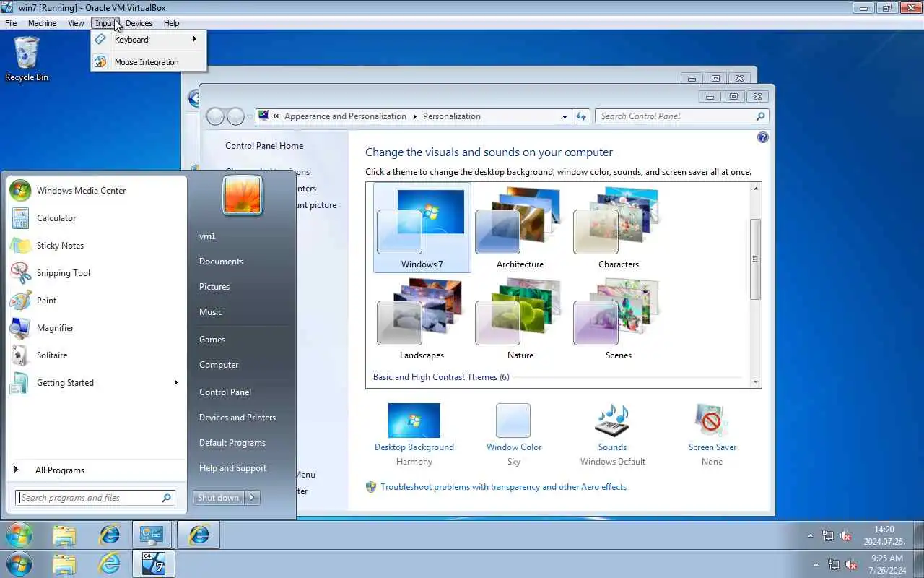
Task: Click Appearance and Personalization breadcrumb
Action: tap(345, 116)
